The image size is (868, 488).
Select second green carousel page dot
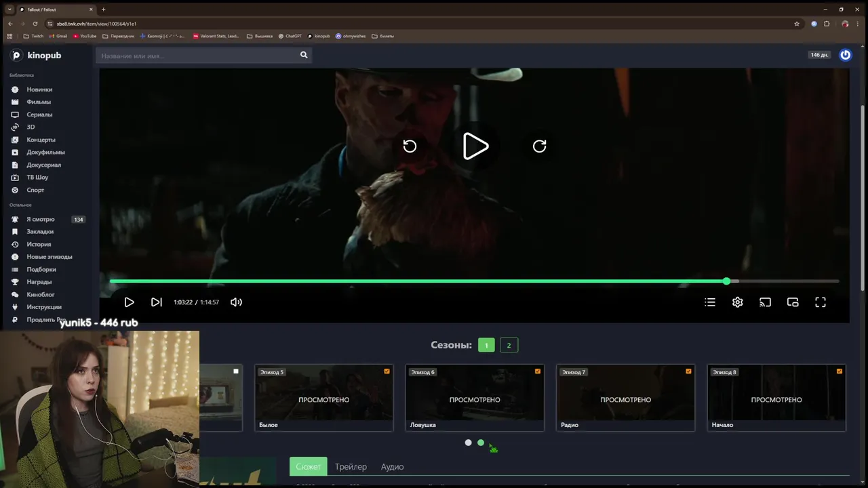coord(481,443)
